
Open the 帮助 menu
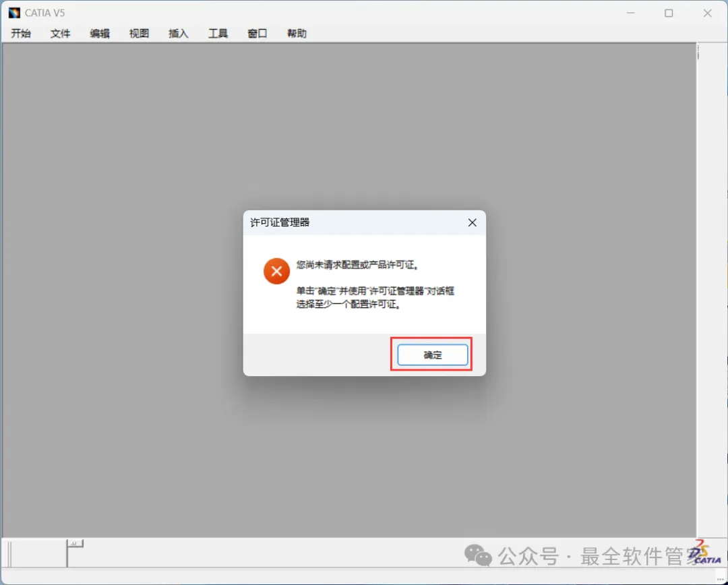pos(297,34)
